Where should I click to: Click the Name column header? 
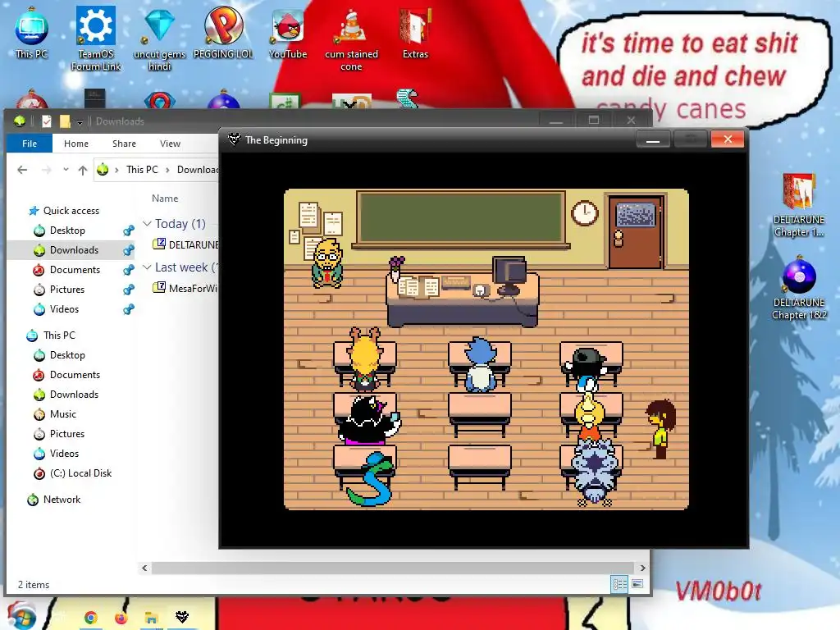tap(165, 199)
